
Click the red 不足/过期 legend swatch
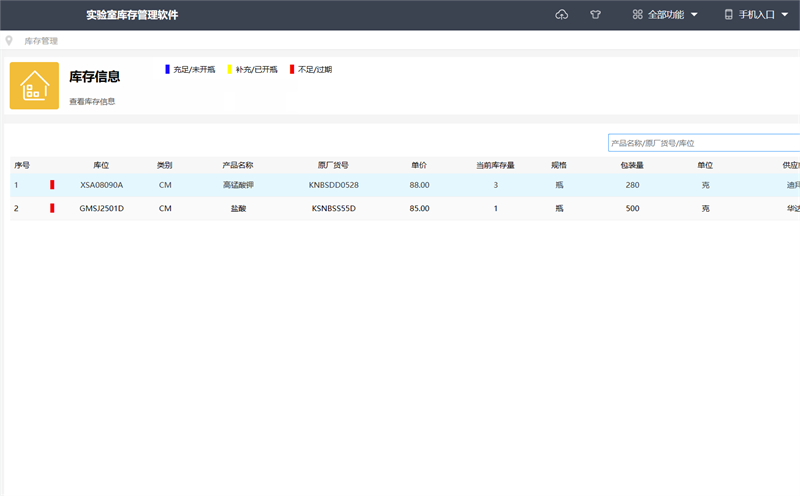tap(292, 69)
